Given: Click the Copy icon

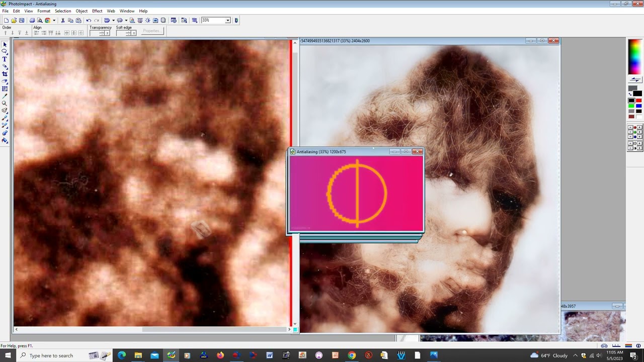Looking at the screenshot, I should (70, 20).
